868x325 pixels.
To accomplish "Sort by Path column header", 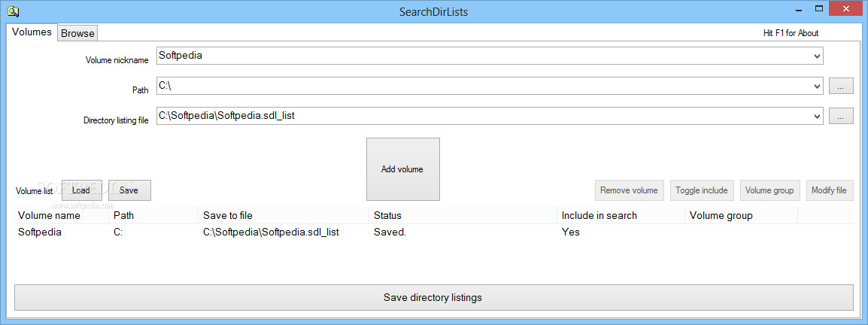I will (x=153, y=215).
